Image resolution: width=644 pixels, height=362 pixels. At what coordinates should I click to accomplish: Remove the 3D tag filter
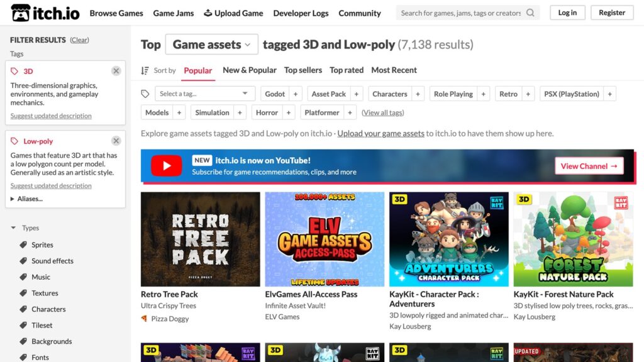pyautogui.click(x=116, y=71)
